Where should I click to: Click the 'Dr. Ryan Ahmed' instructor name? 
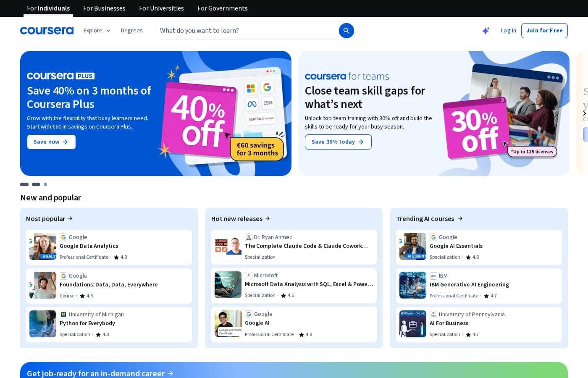tap(273, 237)
